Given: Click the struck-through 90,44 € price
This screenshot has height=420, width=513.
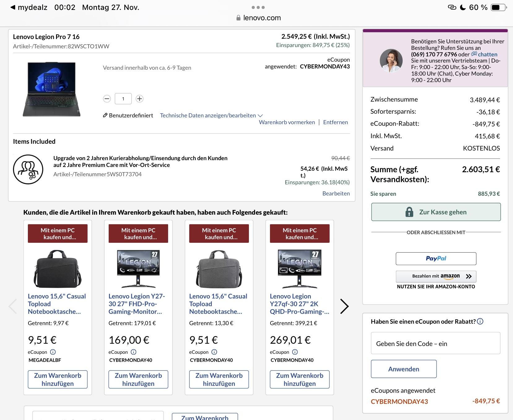Looking at the screenshot, I should (x=341, y=158).
